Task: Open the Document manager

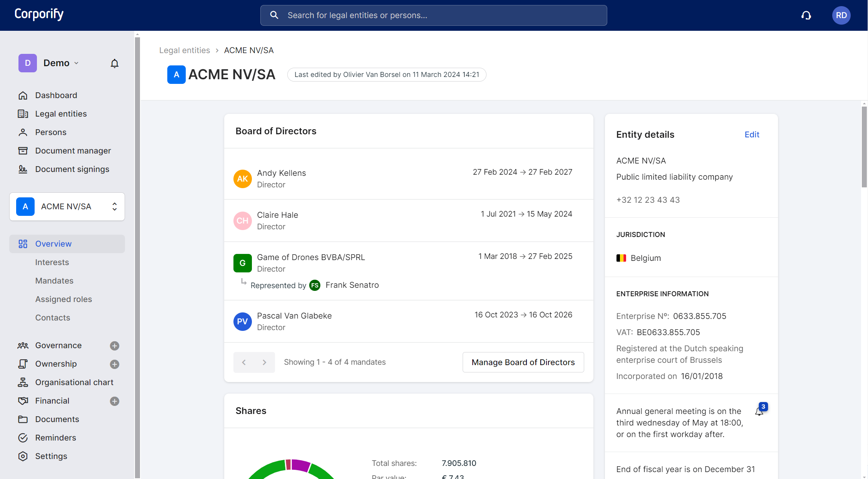Action: (73, 150)
